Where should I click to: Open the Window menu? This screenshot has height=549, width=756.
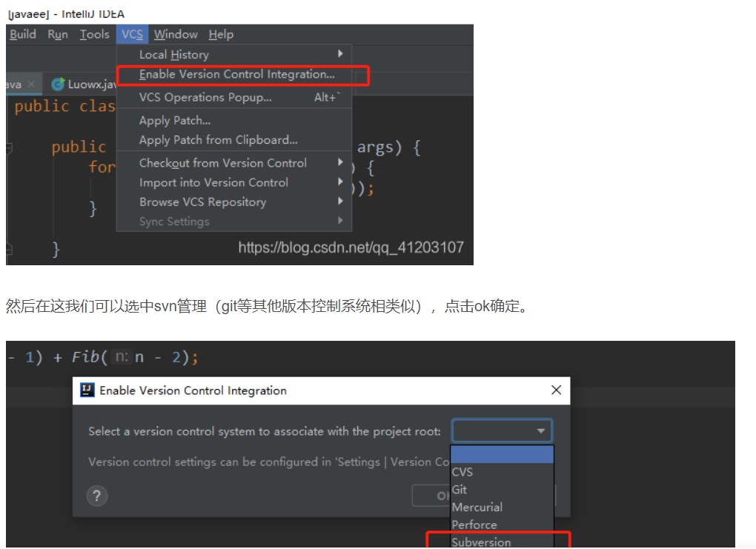(176, 34)
